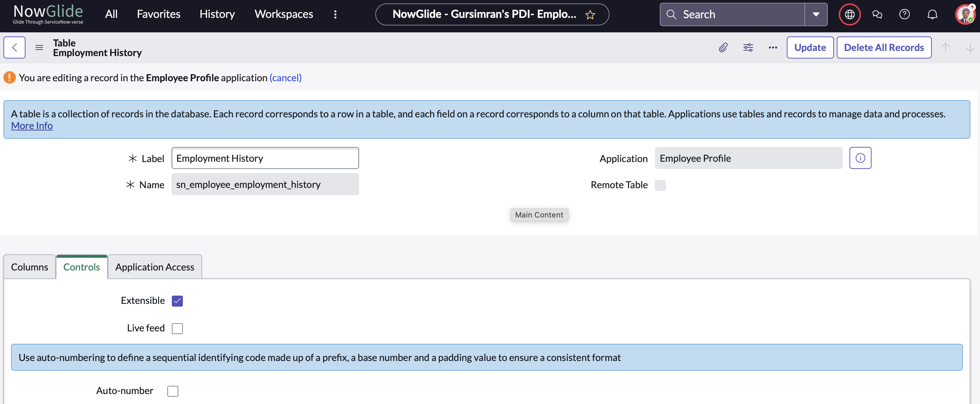
Task: Click the Update button
Action: [x=810, y=47]
